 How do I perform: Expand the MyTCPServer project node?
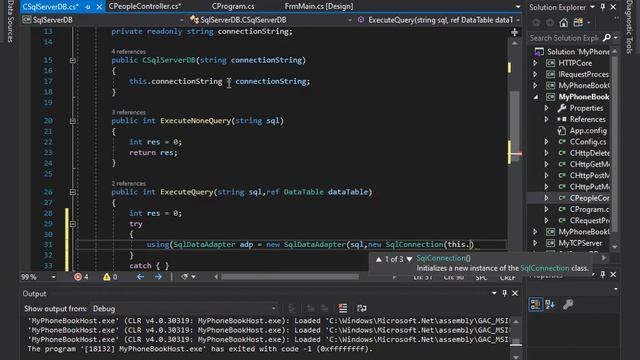(536, 243)
